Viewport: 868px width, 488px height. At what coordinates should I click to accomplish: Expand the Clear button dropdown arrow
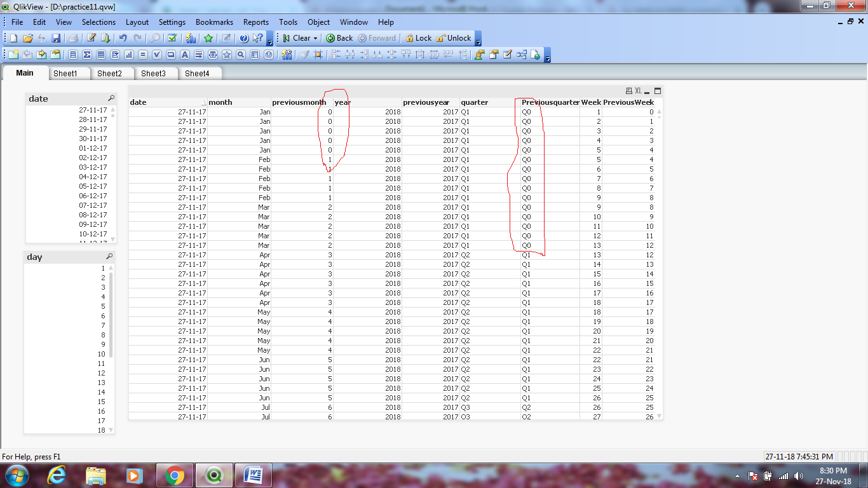point(315,38)
